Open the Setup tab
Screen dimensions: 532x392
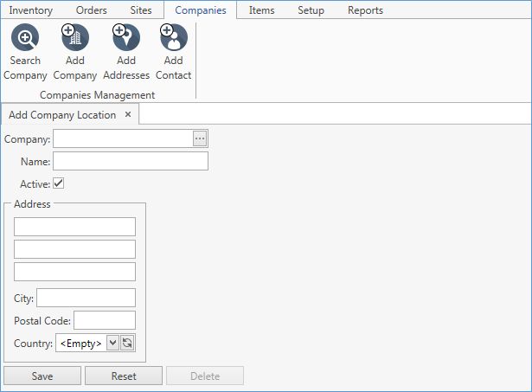point(311,10)
